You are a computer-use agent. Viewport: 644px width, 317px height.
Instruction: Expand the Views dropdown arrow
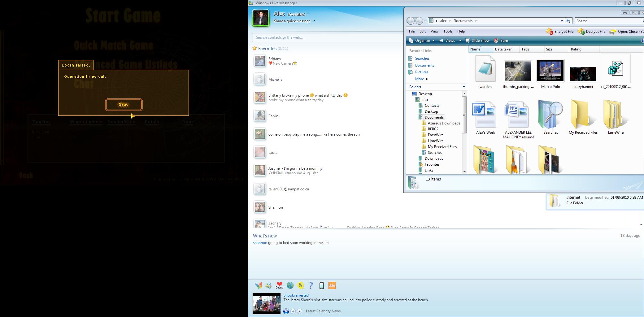[460, 41]
